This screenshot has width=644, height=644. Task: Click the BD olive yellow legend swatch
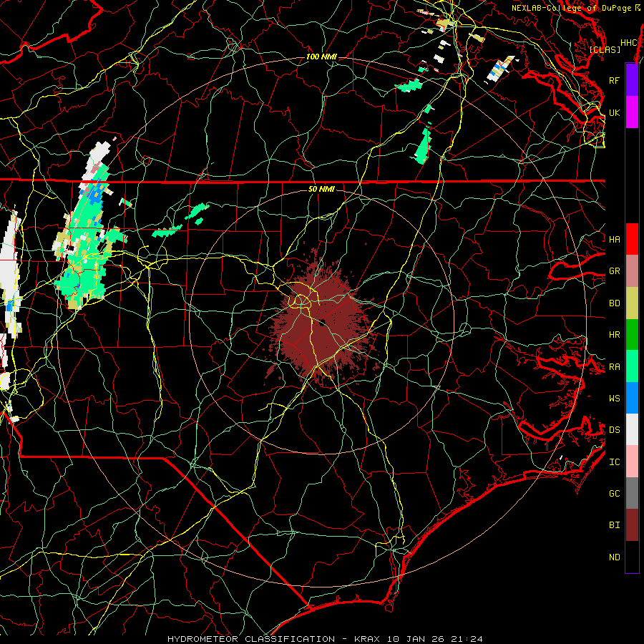632,303
